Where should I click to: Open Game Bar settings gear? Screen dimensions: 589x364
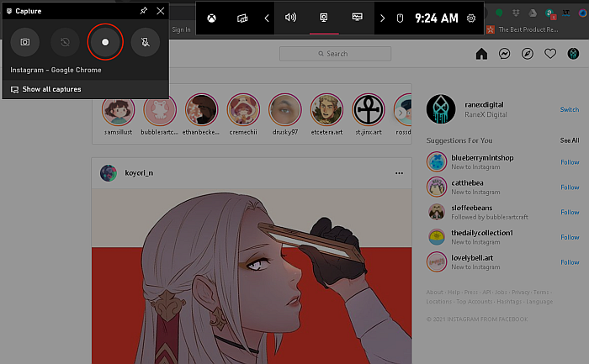pyautogui.click(x=471, y=18)
